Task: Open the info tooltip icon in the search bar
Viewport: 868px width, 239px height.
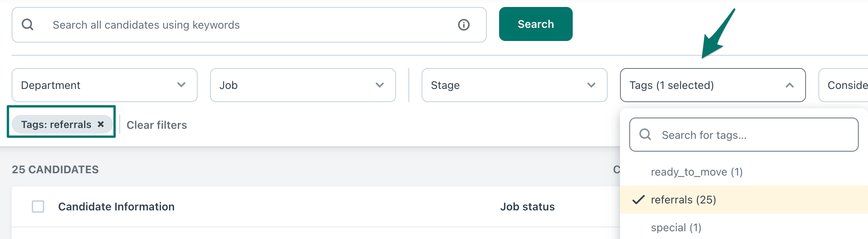Action: click(x=463, y=24)
